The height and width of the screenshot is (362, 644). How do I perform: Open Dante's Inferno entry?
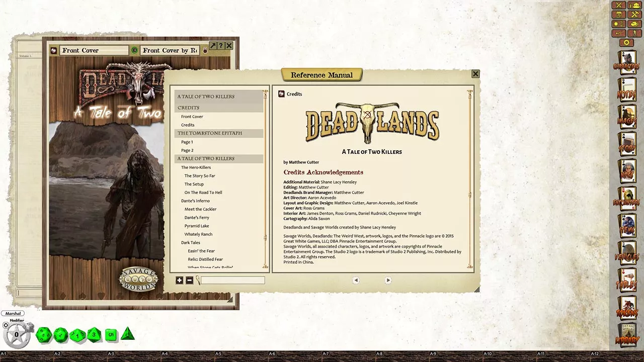[x=195, y=201]
